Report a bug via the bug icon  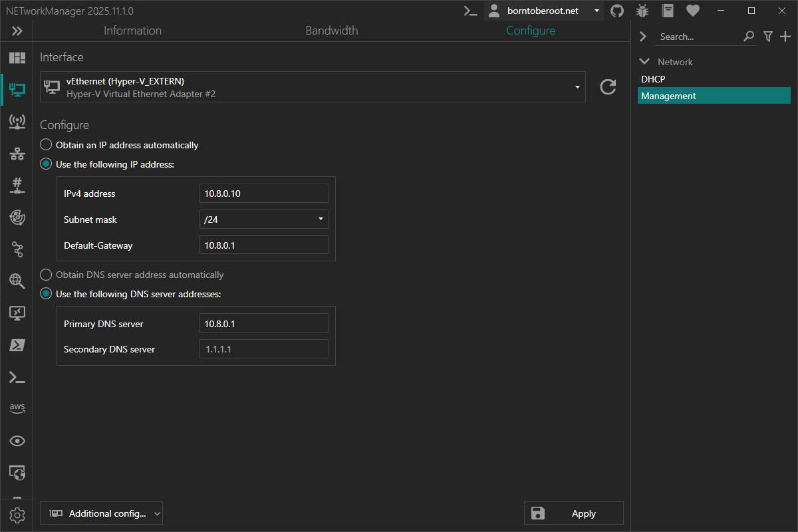pyautogui.click(x=642, y=11)
